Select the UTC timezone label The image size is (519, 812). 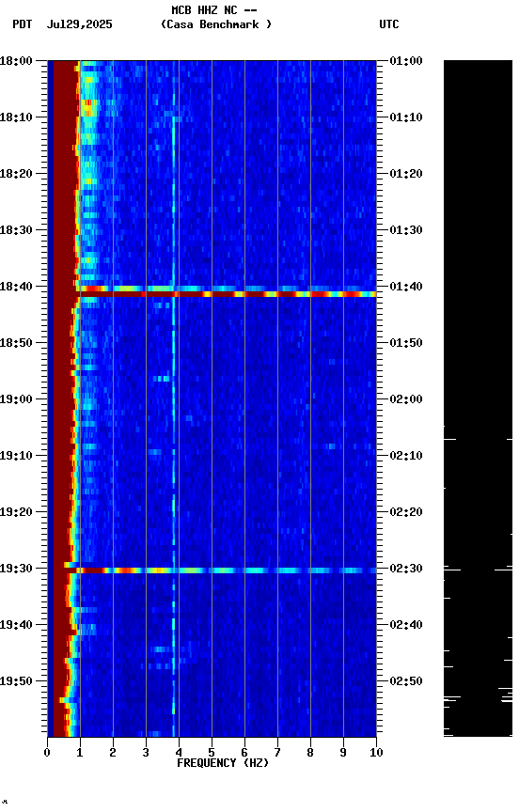[x=389, y=24]
